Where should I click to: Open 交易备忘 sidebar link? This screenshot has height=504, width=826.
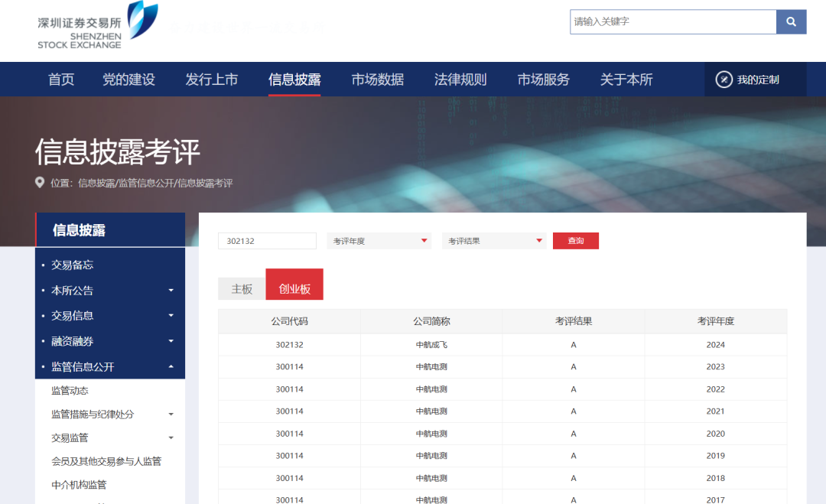[72, 265]
